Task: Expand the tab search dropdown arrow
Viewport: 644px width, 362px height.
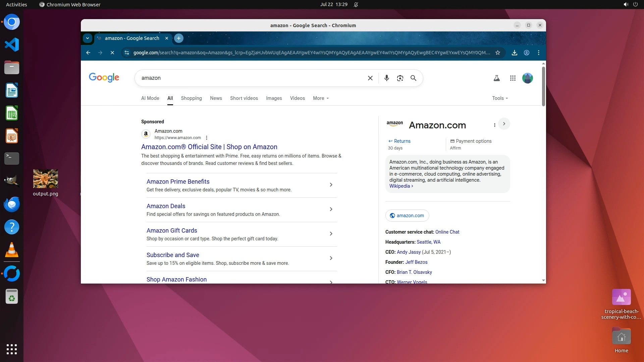Action: coord(88,38)
